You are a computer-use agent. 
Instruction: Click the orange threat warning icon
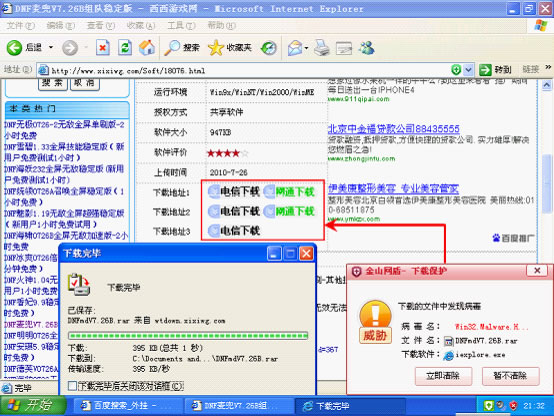(375, 322)
